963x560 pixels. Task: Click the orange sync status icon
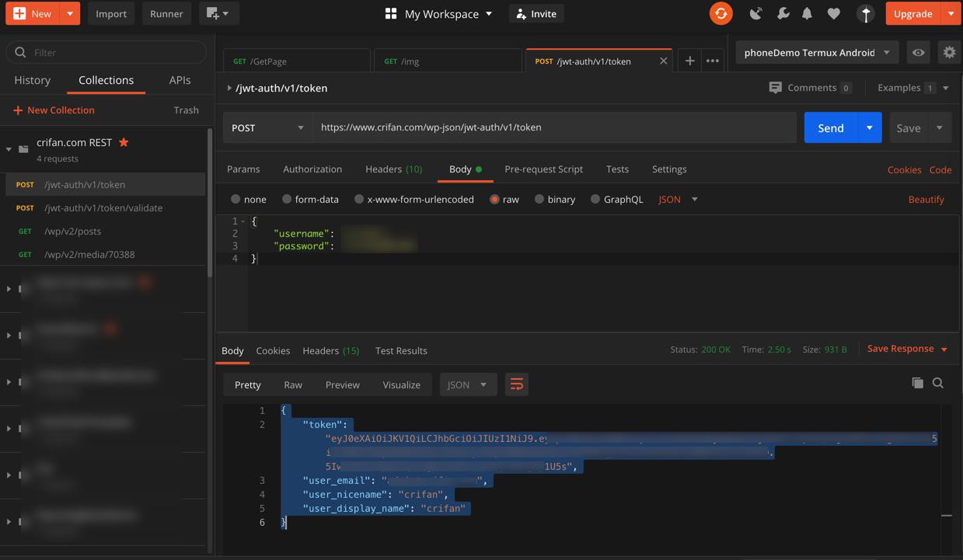[x=721, y=13]
